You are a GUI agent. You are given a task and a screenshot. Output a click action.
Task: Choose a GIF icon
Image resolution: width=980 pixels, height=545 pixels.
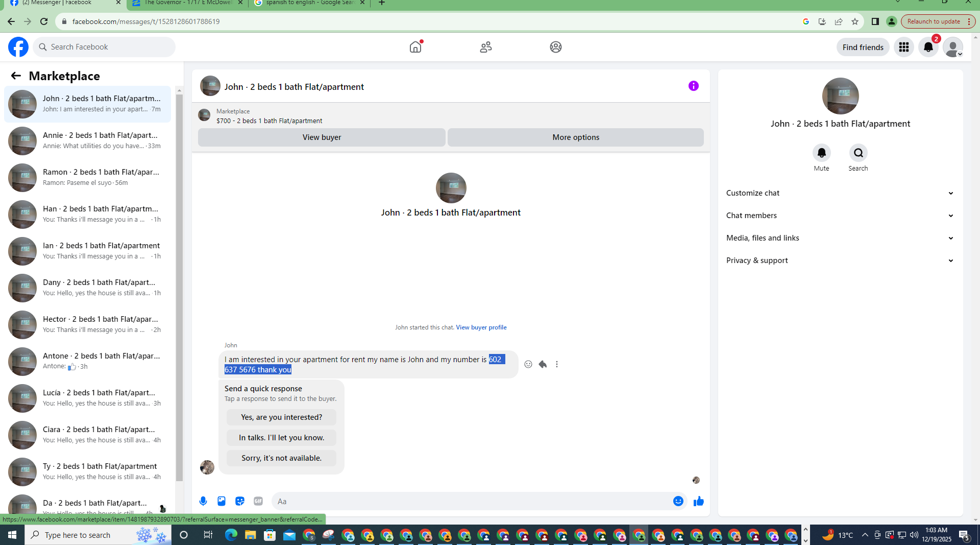pyautogui.click(x=258, y=501)
